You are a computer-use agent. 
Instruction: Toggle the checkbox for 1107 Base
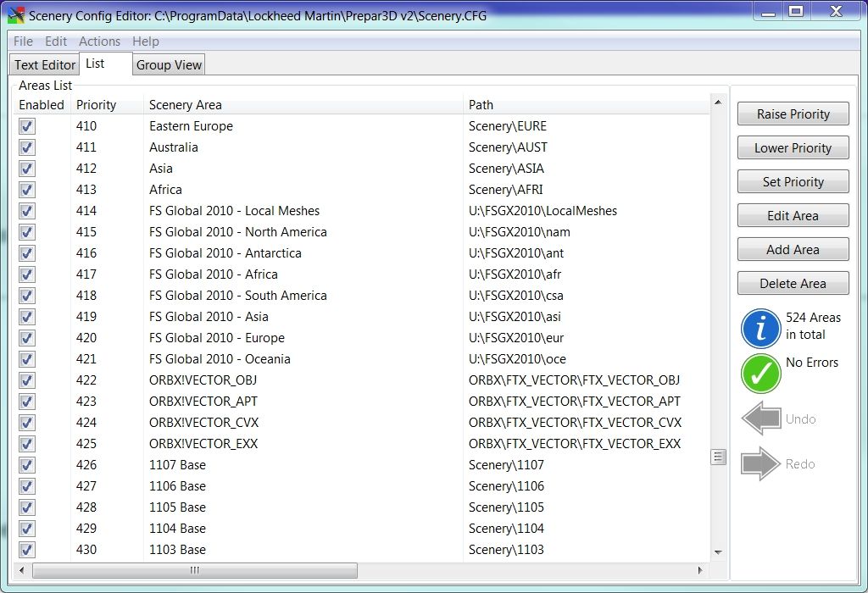point(27,465)
